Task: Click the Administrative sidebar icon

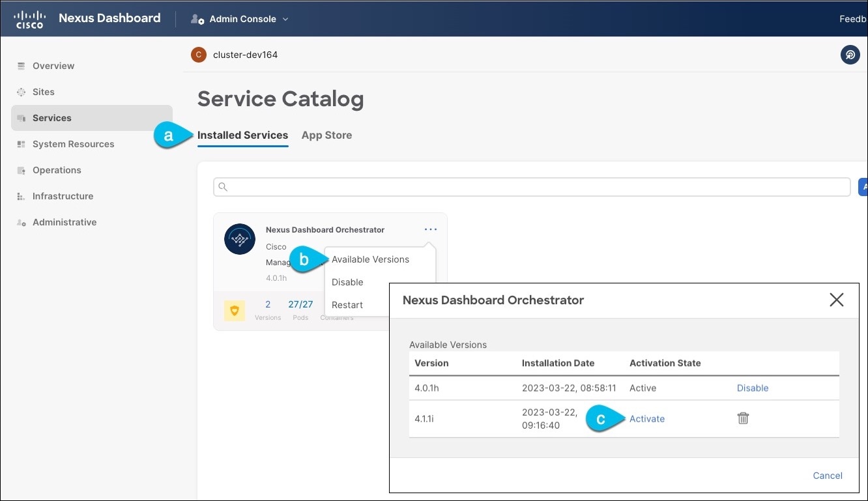Action: click(x=22, y=222)
